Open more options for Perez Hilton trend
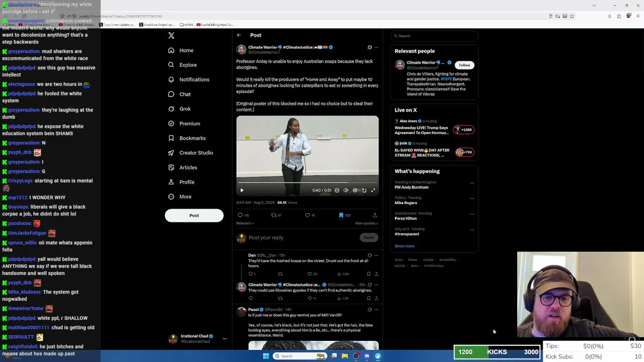 [x=472, y=214]
